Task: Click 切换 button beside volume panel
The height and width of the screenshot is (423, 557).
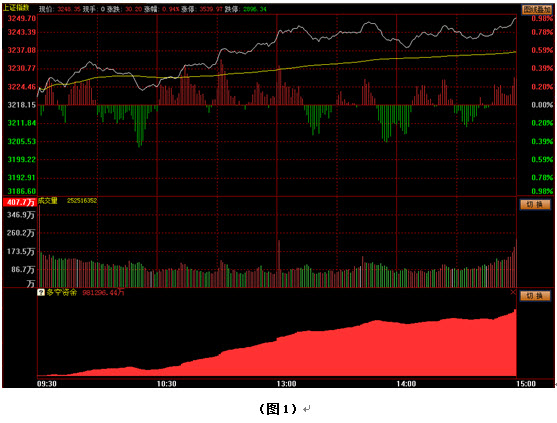Action: coord(535,204)
